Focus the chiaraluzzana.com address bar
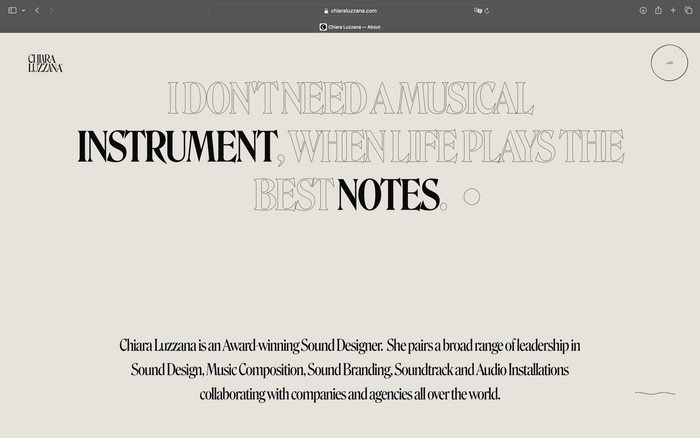This screenshot has height=438, width=700. point(350,11)
